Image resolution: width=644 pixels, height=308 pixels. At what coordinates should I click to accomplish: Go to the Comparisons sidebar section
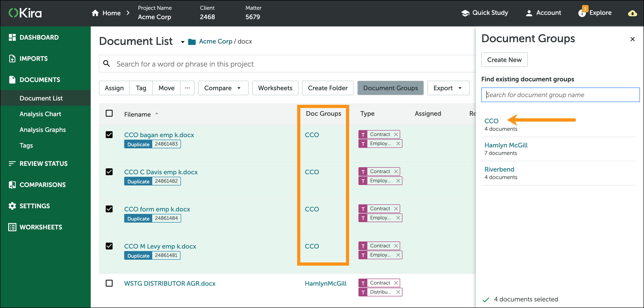[x=42, y=185]
